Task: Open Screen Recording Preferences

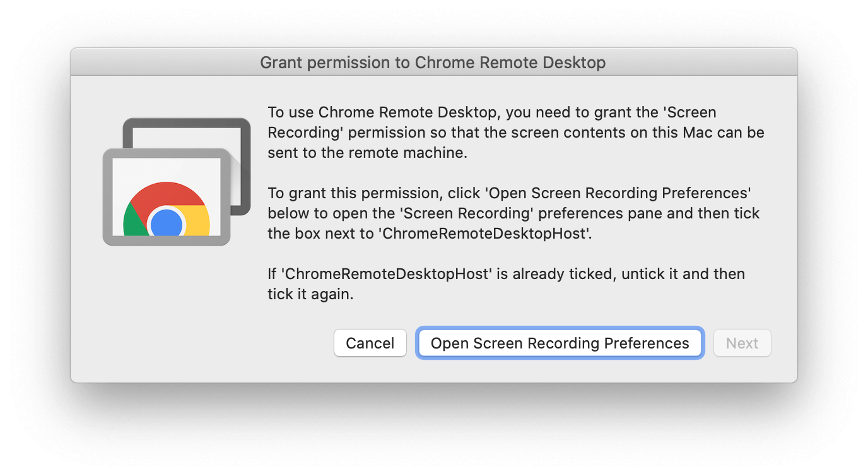Action: pyautogui.click(x=560, y=343)
